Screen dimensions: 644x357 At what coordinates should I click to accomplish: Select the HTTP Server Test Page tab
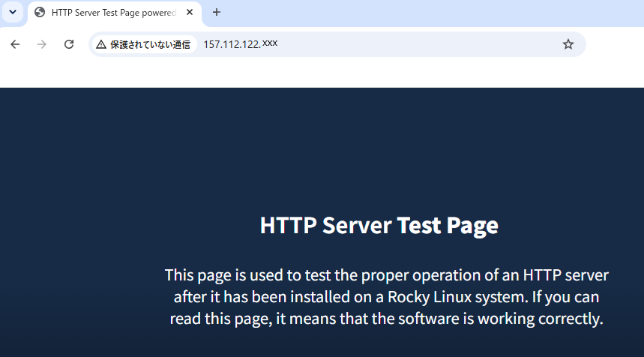coord(114,13)
